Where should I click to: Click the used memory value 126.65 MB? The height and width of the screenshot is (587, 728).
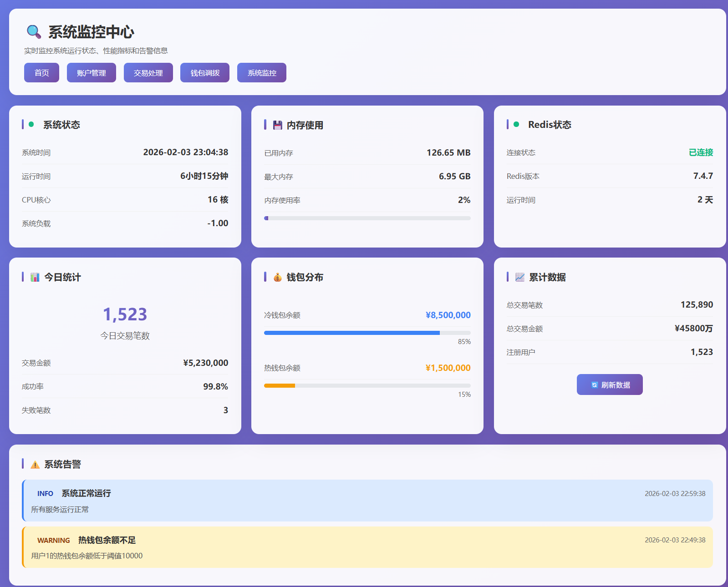tap(448, 152)
